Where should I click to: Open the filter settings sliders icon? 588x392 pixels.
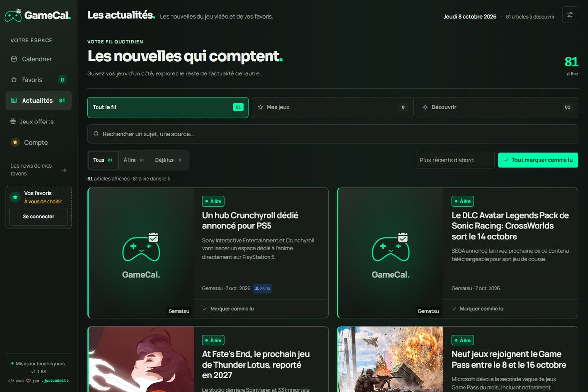pos(570,15)
